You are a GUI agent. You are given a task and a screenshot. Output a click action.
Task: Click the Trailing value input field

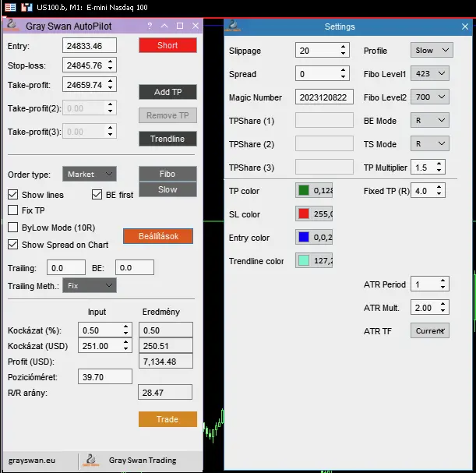[66, 268]
